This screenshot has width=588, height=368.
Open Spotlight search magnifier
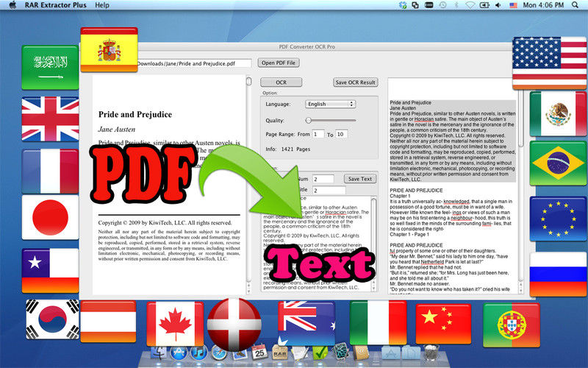(x=576, y=5)
